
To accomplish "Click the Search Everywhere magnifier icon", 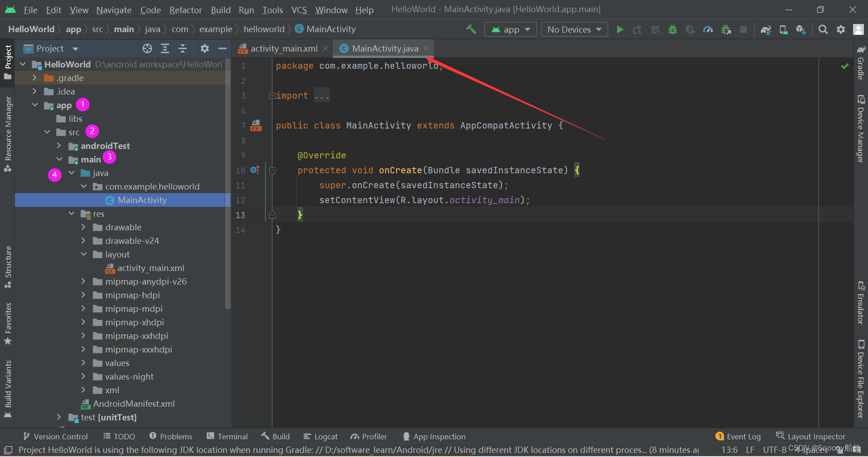I will click(823, 29).
